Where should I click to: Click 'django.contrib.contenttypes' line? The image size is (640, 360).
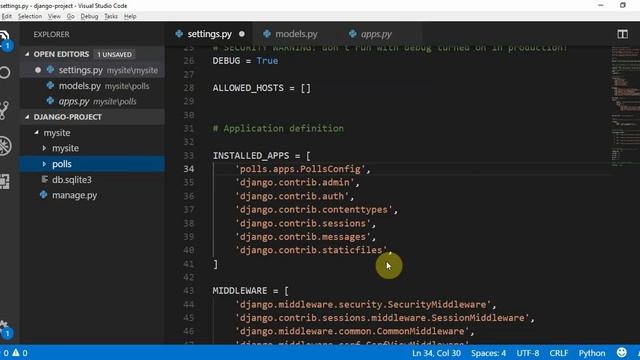[x=316, y=209]
